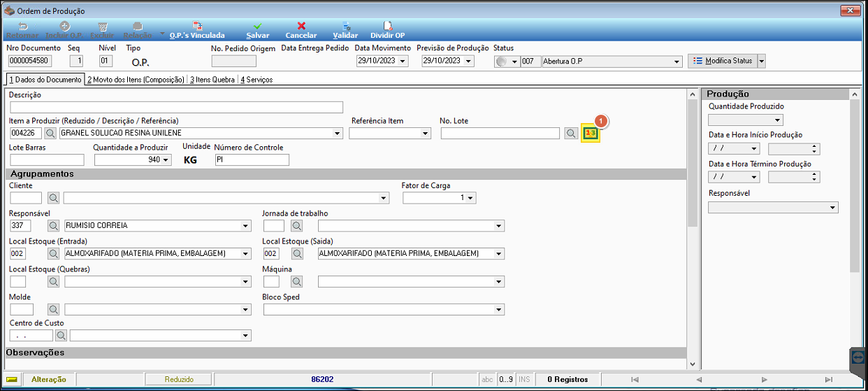868x391 pixels.
Task: Go to previous record navigation arrow
Action: (x=698, y=379)
